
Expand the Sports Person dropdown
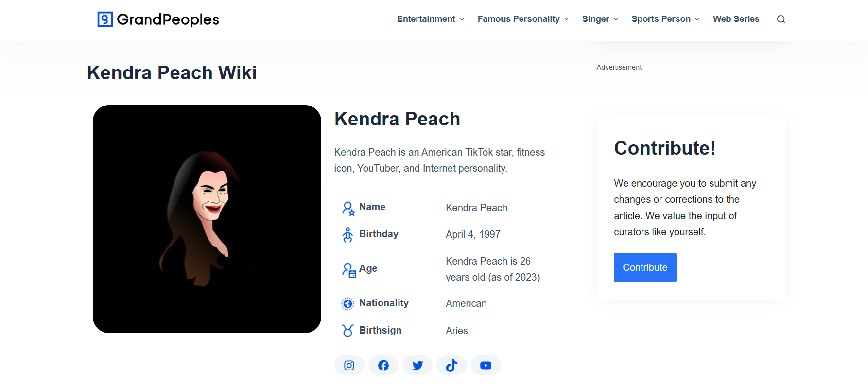point(665,19)
